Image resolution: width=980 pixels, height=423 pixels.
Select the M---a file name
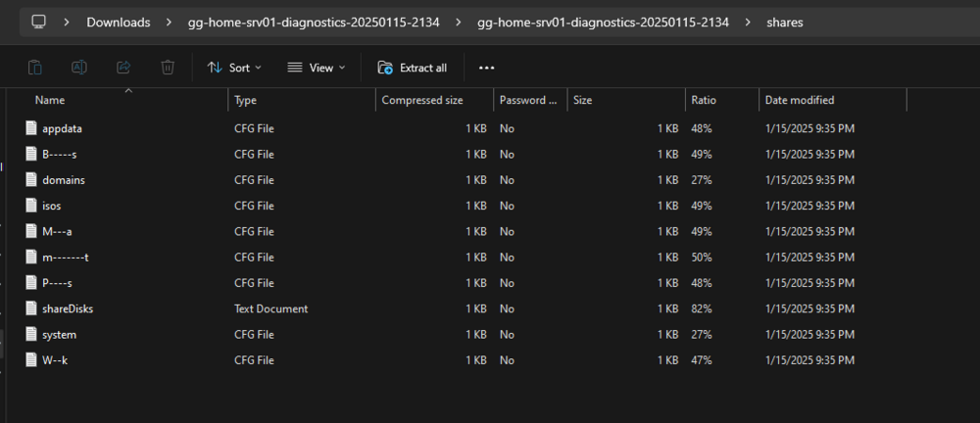(57, 231)
